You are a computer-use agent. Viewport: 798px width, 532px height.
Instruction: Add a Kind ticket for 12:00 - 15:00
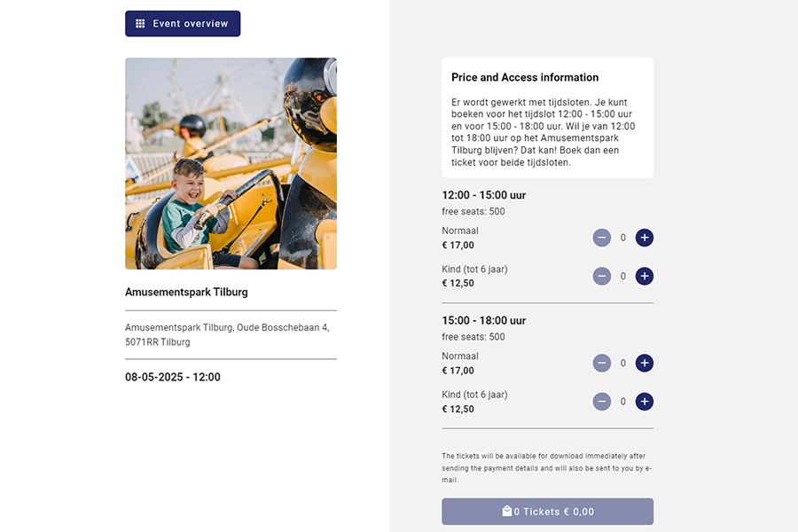click(645, 276)
